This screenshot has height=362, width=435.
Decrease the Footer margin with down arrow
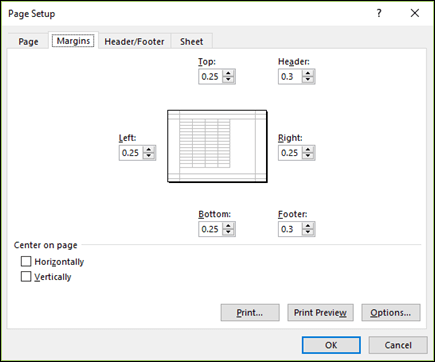pos(308,233)
